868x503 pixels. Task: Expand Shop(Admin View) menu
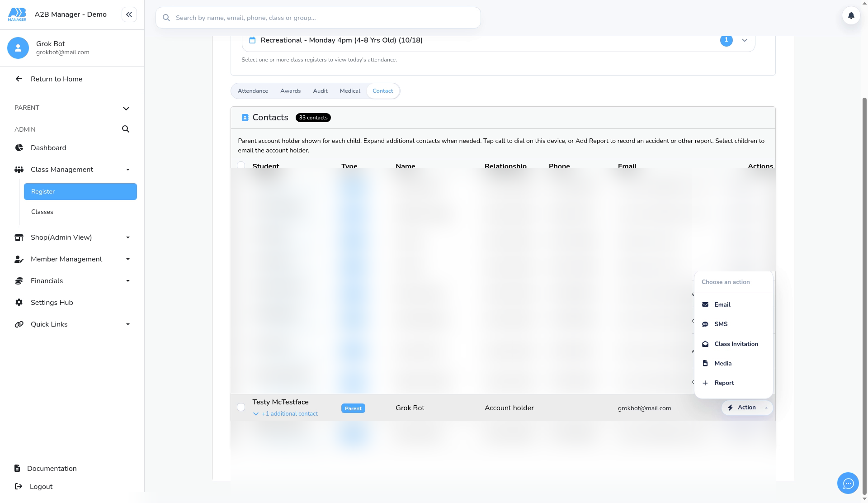pos(72,237)
